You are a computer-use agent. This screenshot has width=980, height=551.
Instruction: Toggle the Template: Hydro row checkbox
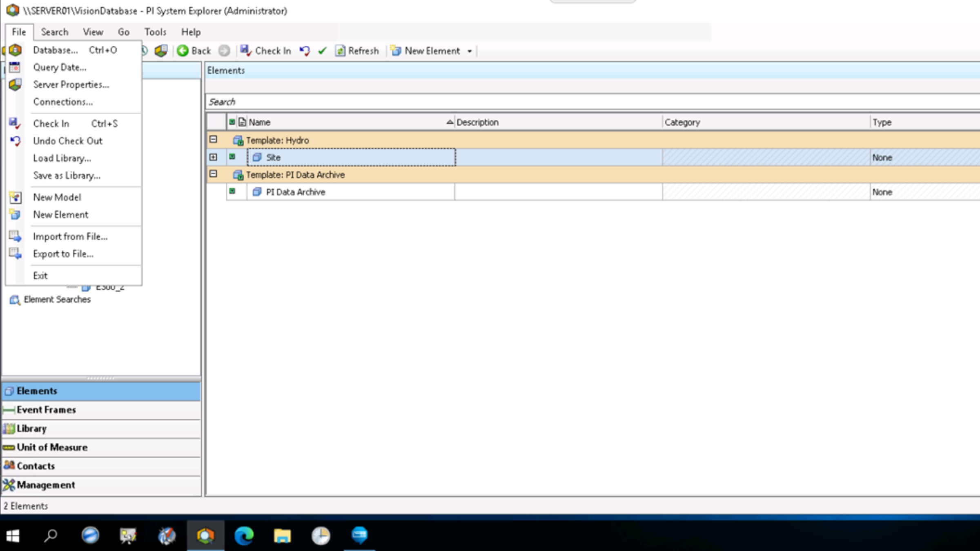(214, 139)
